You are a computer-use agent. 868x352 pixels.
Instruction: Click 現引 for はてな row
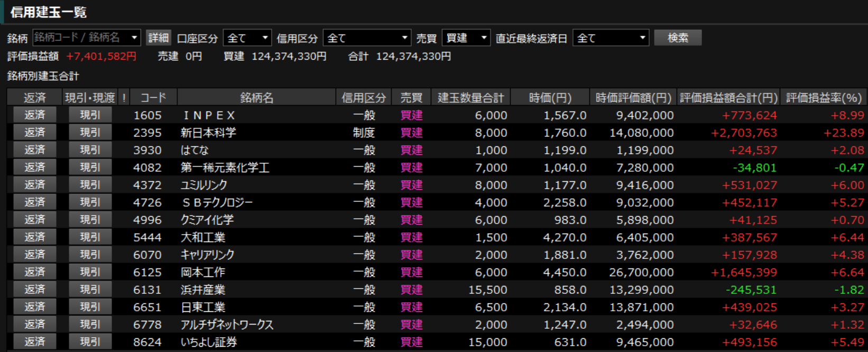tap(90, 150)
